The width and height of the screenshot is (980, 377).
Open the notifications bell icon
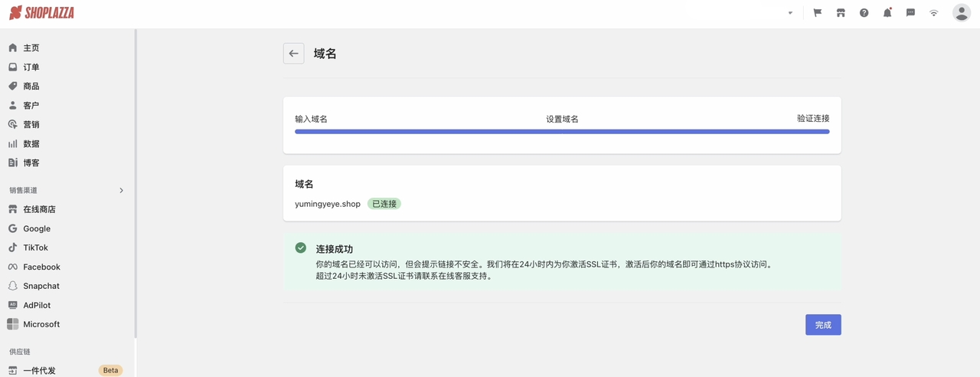[x=887, y=13]
